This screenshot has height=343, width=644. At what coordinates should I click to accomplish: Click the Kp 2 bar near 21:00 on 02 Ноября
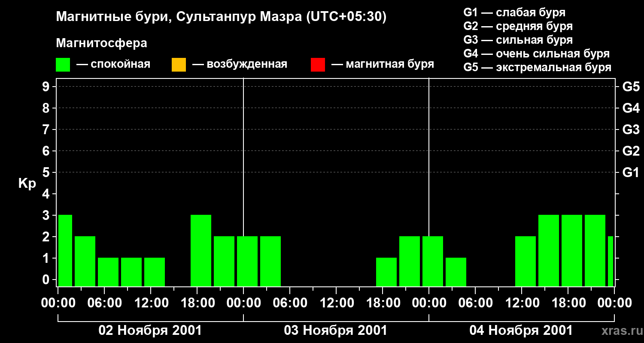click(224, 261)
